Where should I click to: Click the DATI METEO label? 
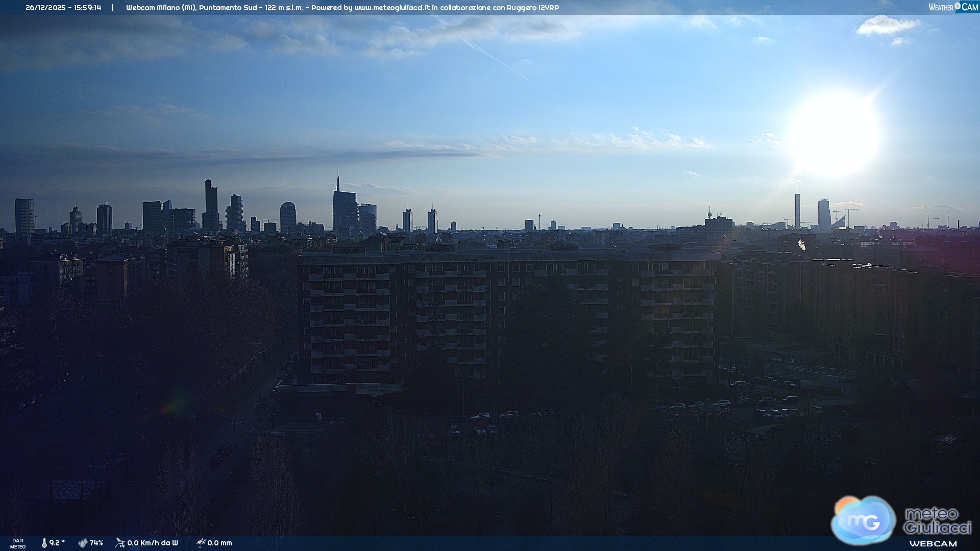pos(18,543)
